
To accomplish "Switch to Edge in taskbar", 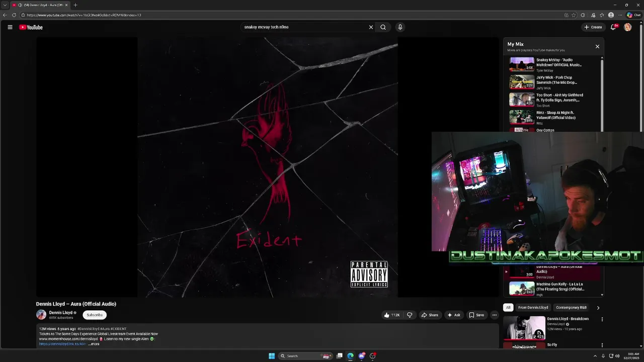I will (x=351, y=356).
